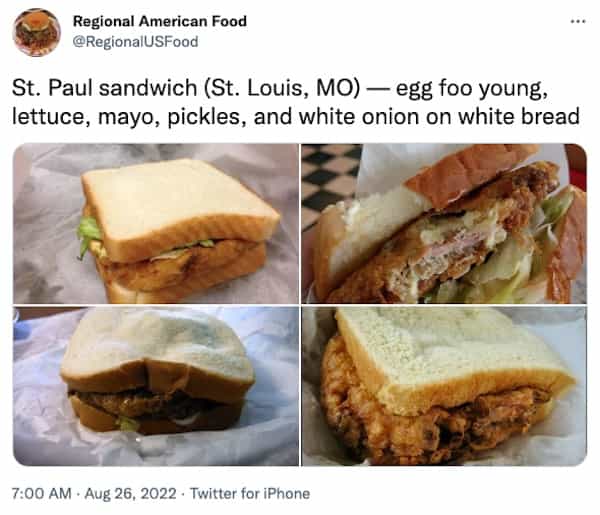This screenshot has height=515, width=600.
Task: Click '(St. Louis, MO)' in the tweet text
Action: click(x=282, y=88)
